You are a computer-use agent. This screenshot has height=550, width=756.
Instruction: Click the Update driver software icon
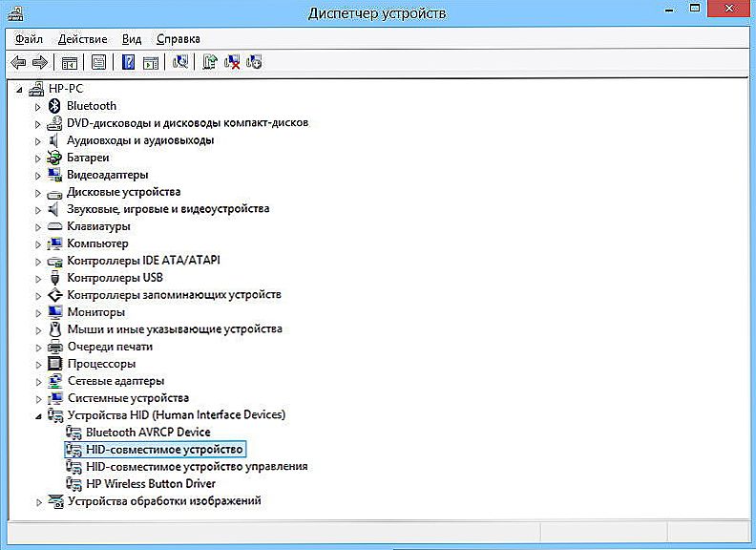click(x=210, y=62)
